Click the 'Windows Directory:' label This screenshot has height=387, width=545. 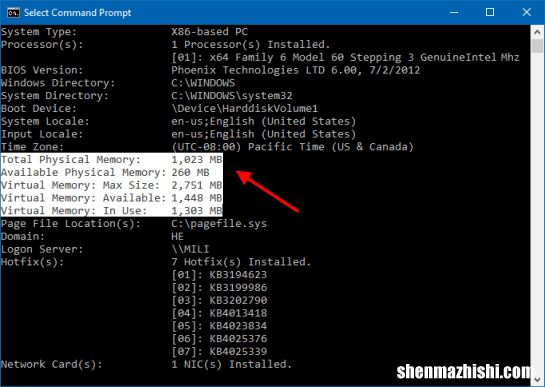(58, 83)
